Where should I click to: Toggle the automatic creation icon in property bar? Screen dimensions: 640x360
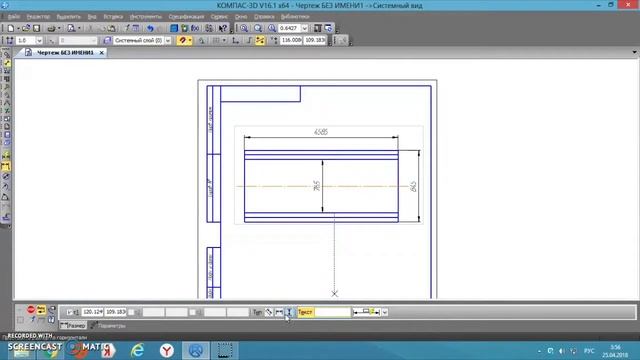click(x=41, y=310)
